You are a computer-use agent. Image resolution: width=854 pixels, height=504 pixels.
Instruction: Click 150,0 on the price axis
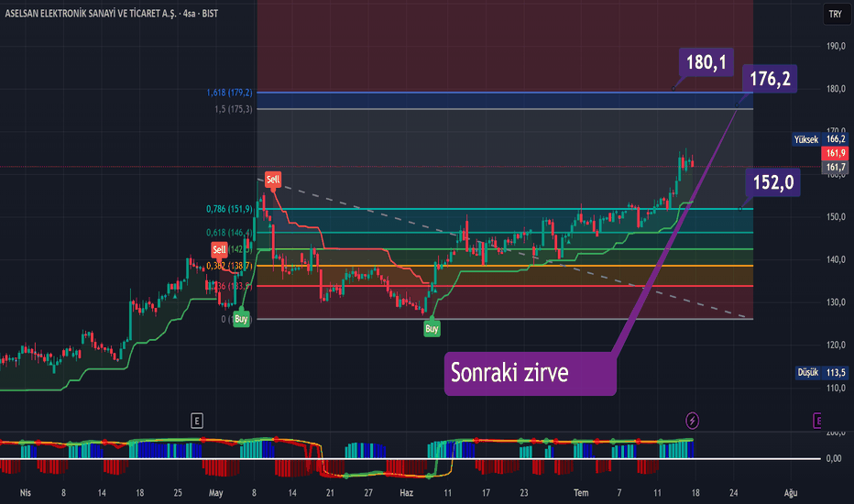(836, 217)
